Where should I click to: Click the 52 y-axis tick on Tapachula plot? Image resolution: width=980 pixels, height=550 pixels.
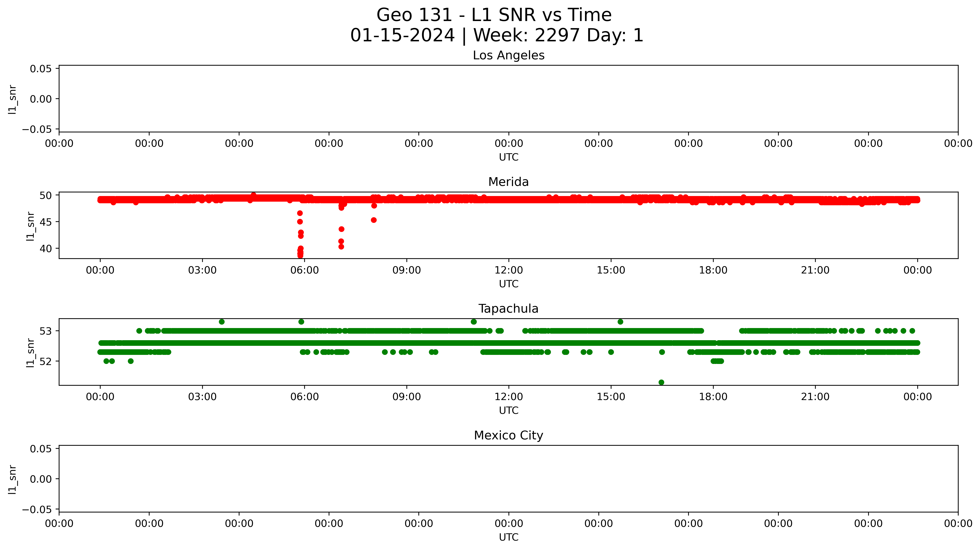(x=46, y=361)
